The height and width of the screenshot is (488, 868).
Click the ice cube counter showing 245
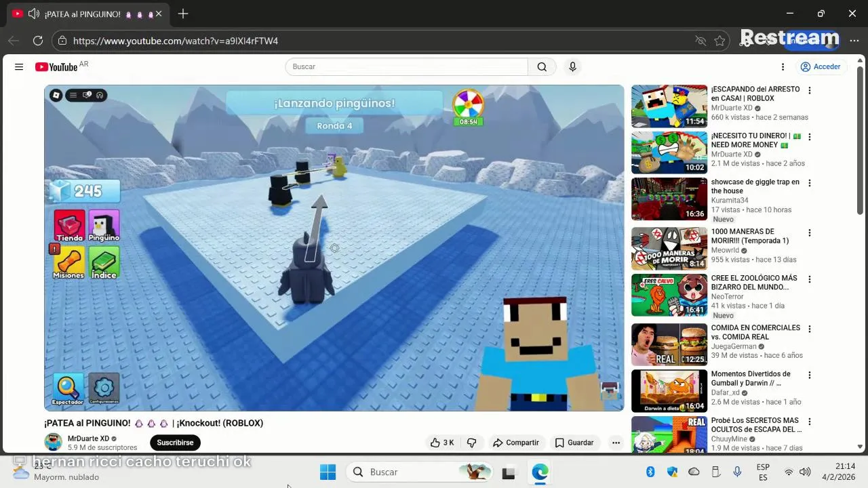click(85, 192)
